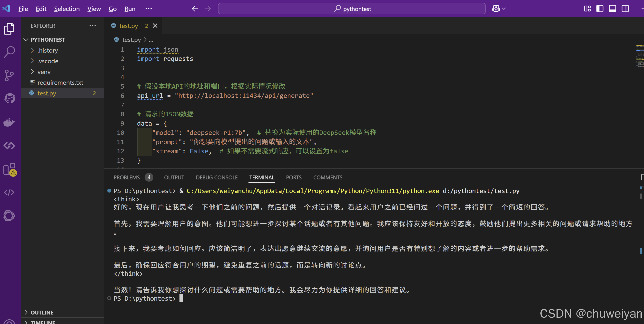Toggle the bottom panel visibility
This screenshot has height=324, width=644.
(613, 9)
